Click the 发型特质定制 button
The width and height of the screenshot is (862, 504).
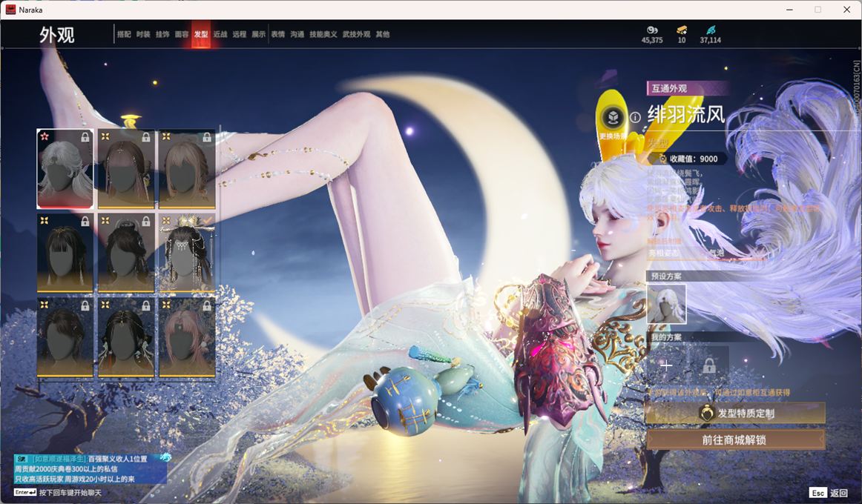click(x=735, y=414)
